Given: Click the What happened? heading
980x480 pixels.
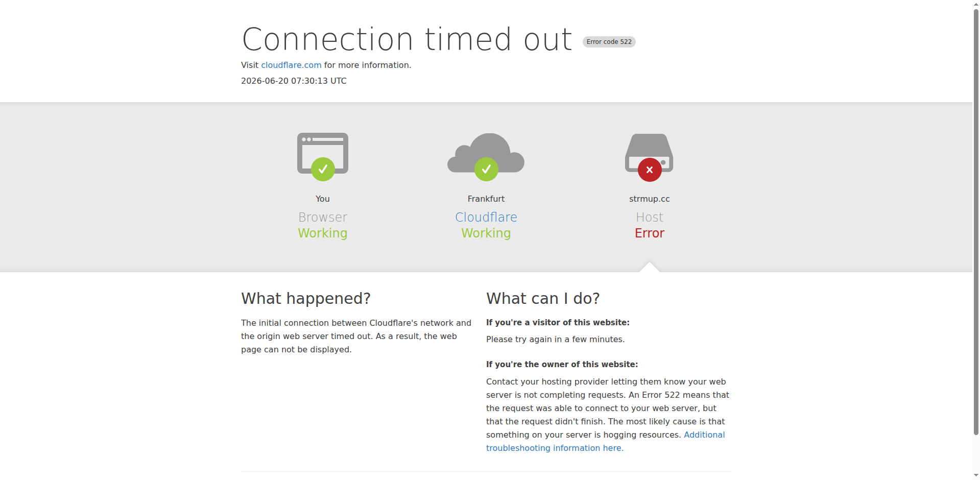Looking at the screenshot, I should click(306, 298).
